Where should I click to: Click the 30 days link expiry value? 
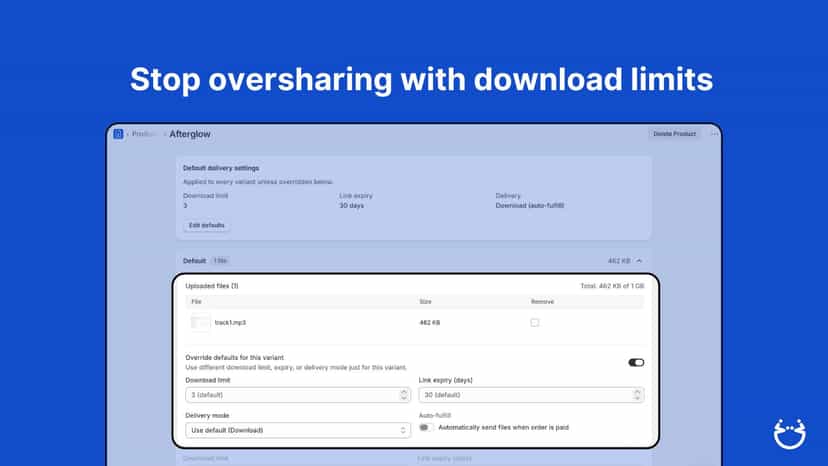[351, 206]
